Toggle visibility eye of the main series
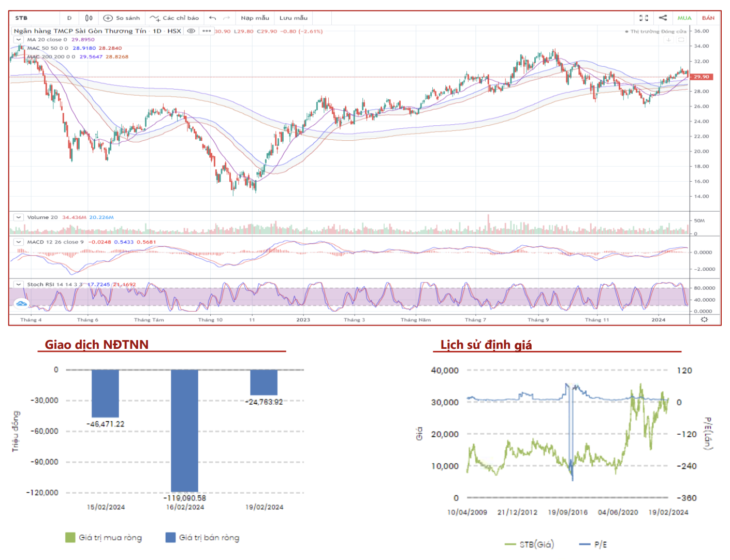This screenshot has width=730, height=560. tap(191, 31)
